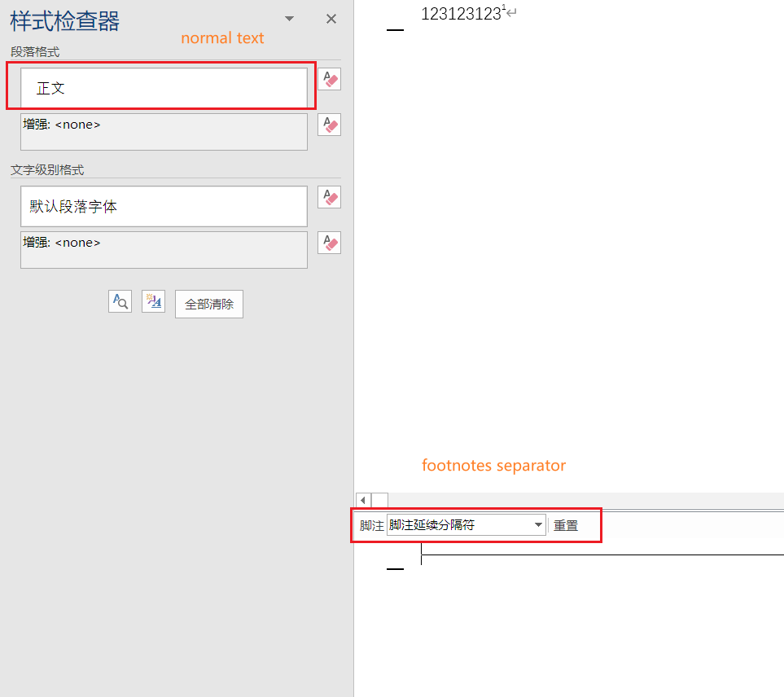Click the 重置 button in footnote pane
Image resolution: width=784 pixels, height=697 pixels.
566,525
